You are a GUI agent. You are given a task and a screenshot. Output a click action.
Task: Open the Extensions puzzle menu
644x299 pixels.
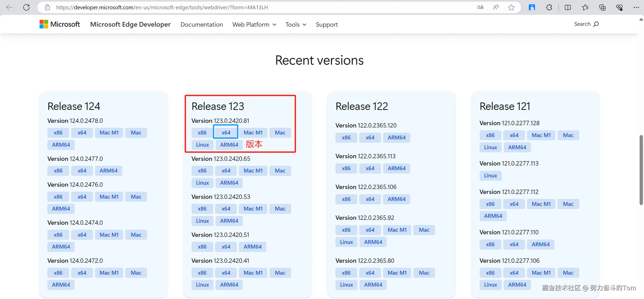(x=549, y=7)
